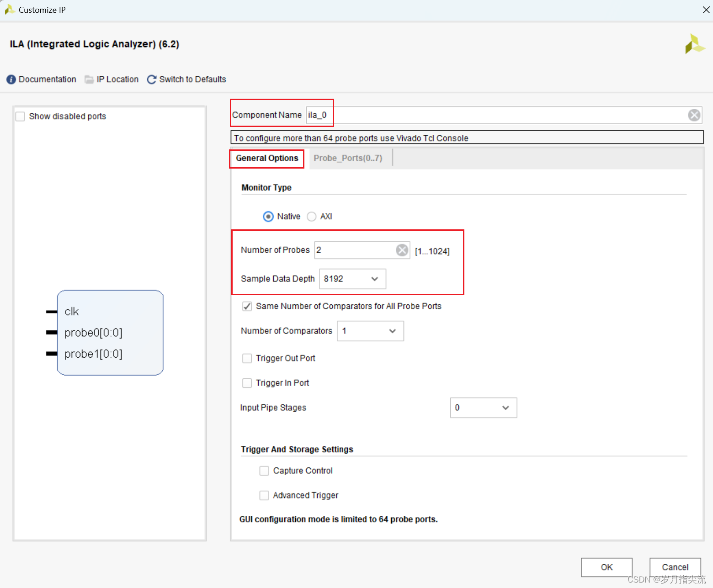Switch to Probe_Ports(0..7) tab
Image resolution: width=713 pixels, height=588 pixels.
[348, 159]
